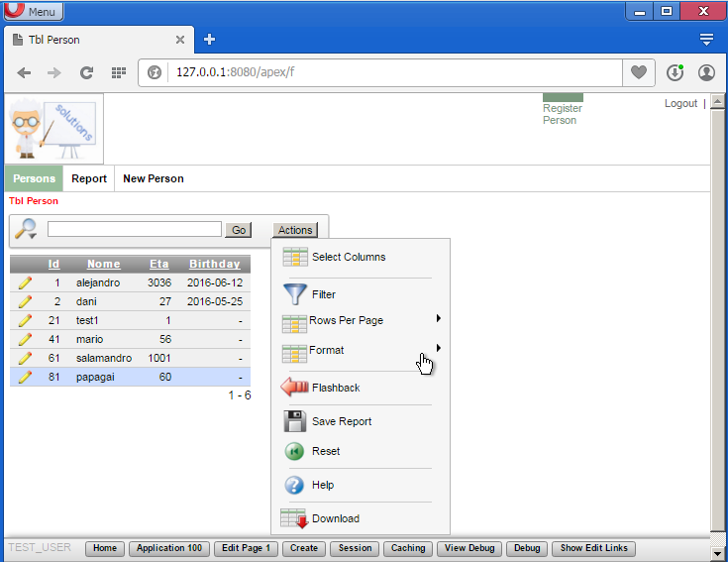This screenshot has width=728, height=562.
Task: Click the Tbl Person breadcrumb text
Action: point(34,201)
